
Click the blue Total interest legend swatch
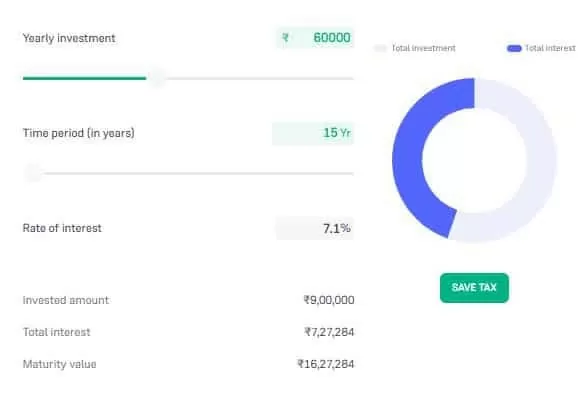click(514, 48)
